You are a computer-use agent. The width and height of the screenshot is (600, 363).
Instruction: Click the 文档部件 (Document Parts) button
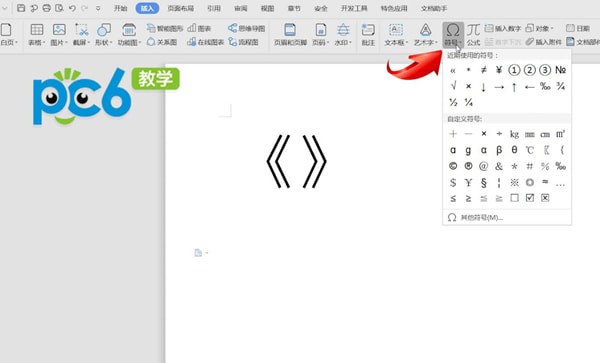coord(583,42)
